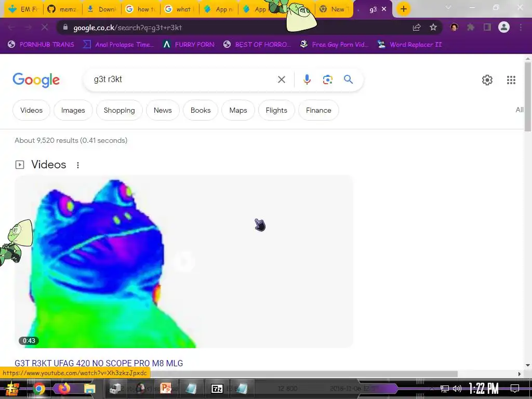Clear the search box with the X icon
The image size is (532, 399).
coord(281,79)
